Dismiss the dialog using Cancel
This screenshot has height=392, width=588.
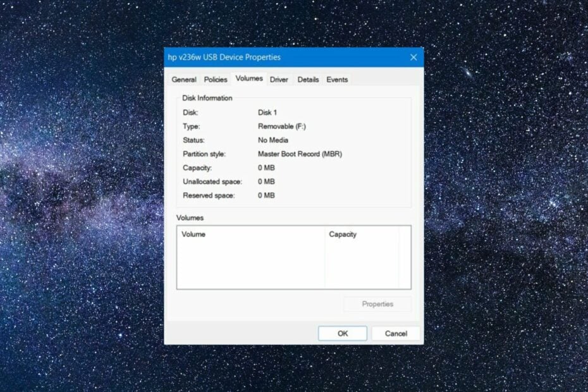(395, 333)
